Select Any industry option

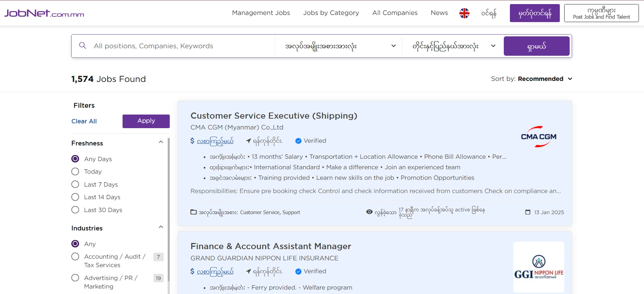(75, 244)
